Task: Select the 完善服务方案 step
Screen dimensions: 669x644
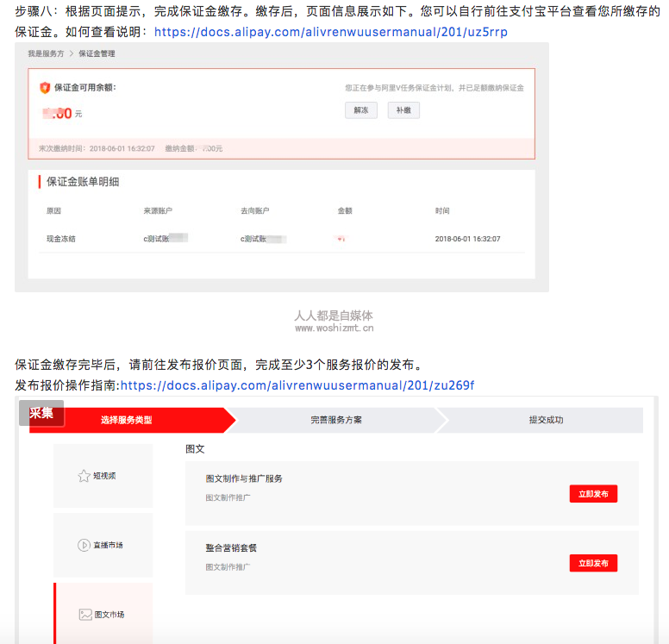Action: coord(336,420)
